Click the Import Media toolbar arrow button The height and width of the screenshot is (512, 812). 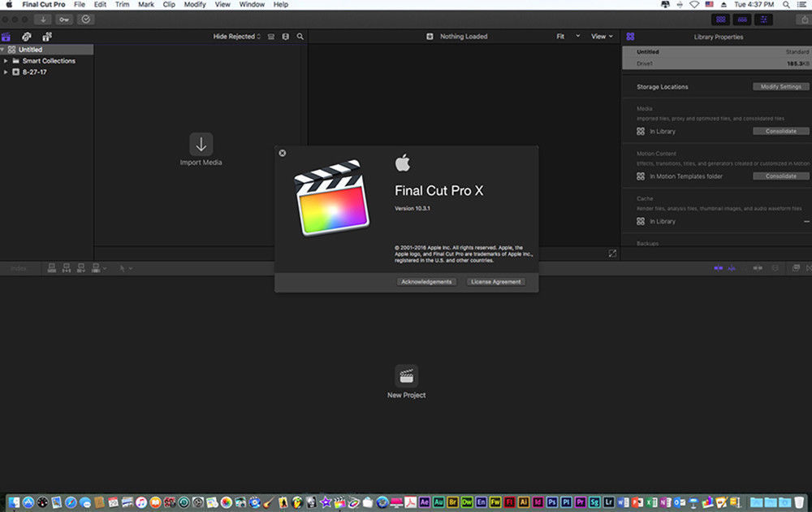[43, 20]
